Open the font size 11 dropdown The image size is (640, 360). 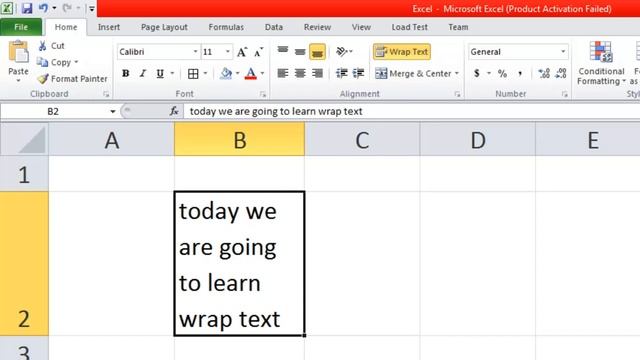pyautogui.click(x=228, y=52)
